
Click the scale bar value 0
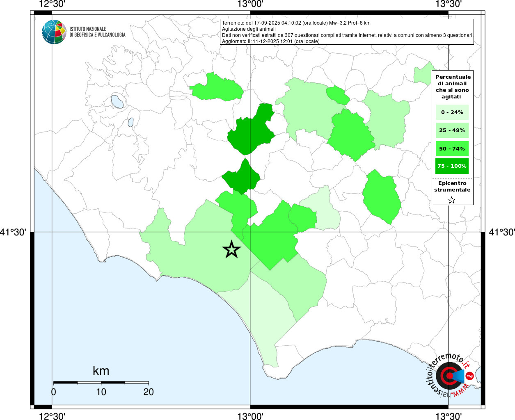click(54, 392)
